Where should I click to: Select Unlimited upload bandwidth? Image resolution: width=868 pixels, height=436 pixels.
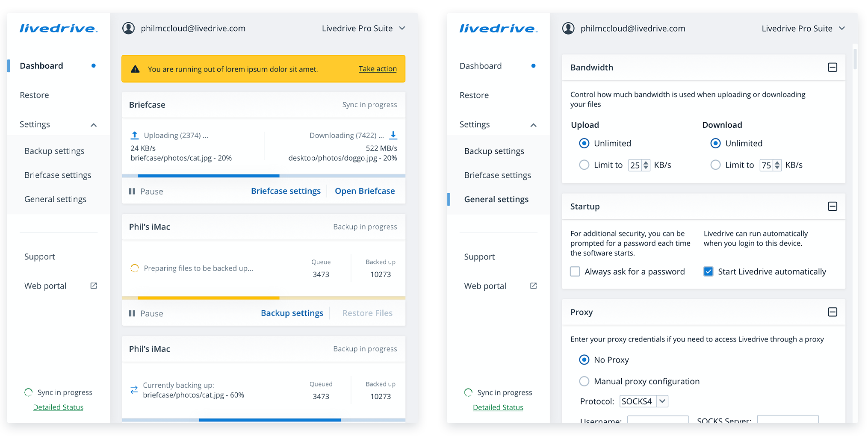coord(584,143)
